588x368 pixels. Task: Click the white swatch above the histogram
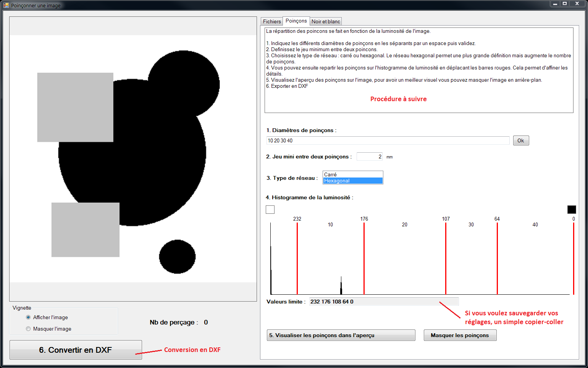[x=270, y=210]
